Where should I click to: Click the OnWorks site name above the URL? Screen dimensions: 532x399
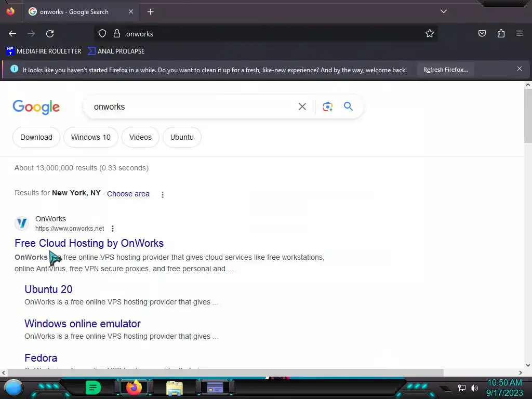(50, 219)
